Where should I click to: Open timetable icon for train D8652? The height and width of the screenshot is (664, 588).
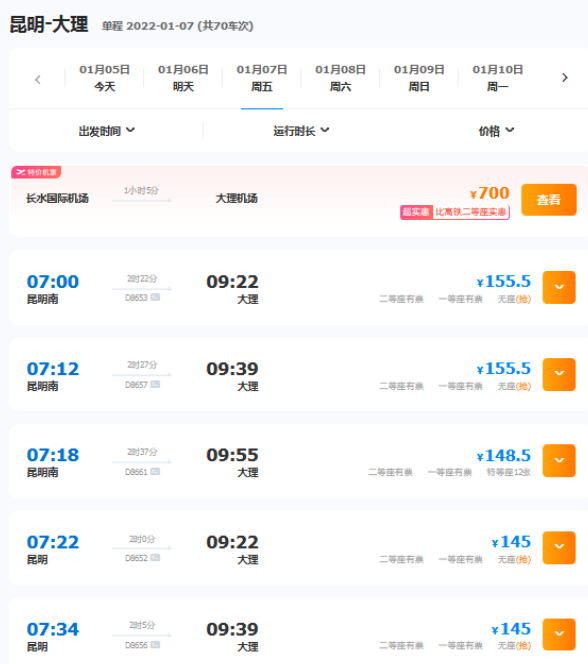pos(155,558)
